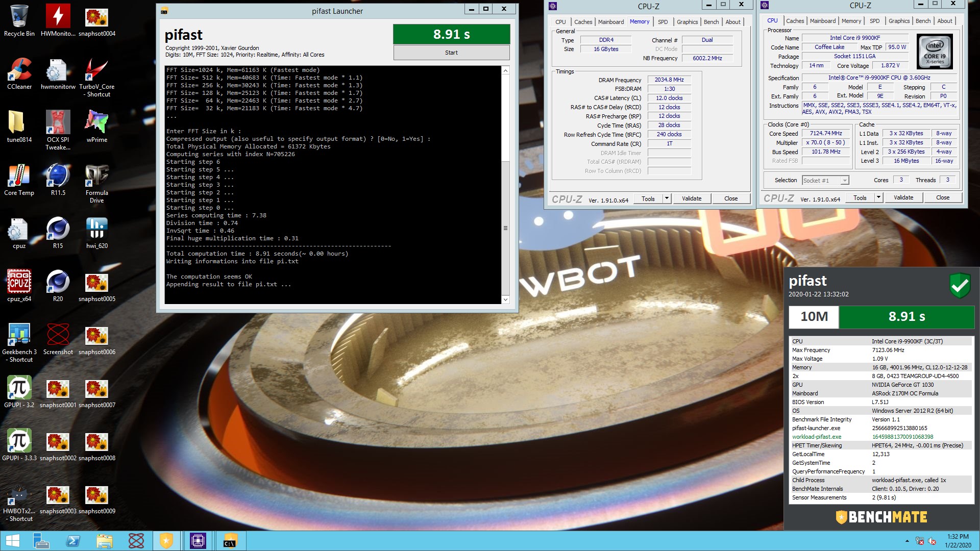Open TurboV_Core shortcut icon
This screenshot has height=551, width=980.
97,77
